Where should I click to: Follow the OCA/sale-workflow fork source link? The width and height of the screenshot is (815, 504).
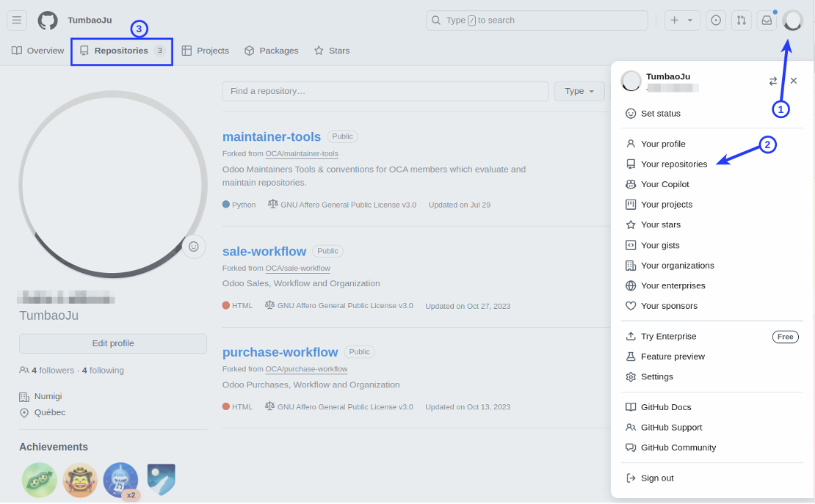297,269
